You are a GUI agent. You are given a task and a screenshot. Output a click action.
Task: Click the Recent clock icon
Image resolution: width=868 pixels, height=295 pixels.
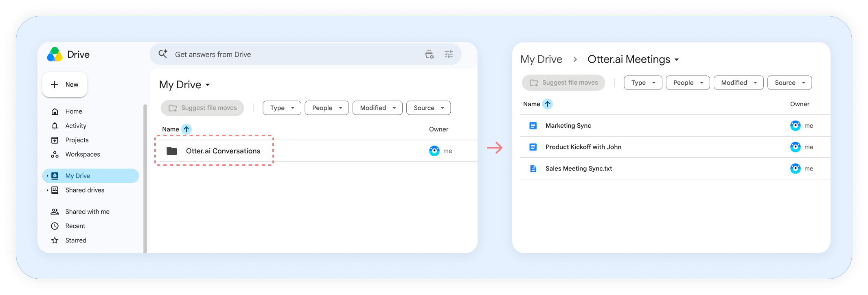(x=55, y=226)
